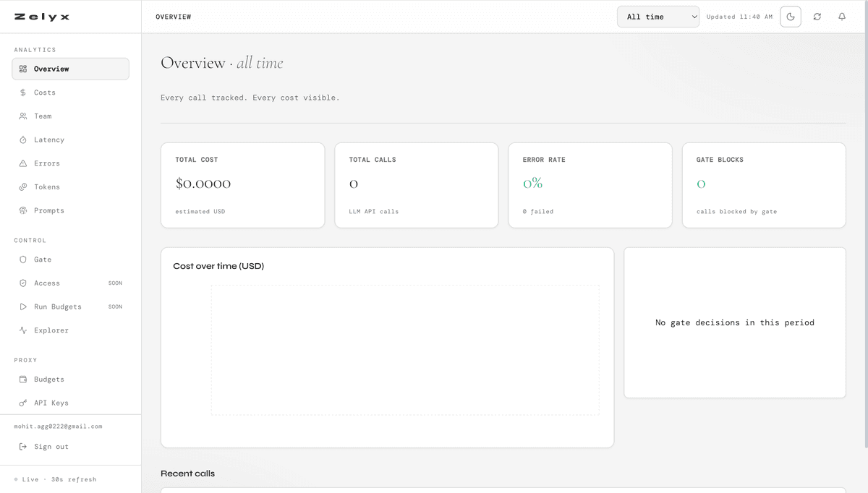The height and width of the screenshot is (493, 868).
Task: Click the Tokens icon in sidebar
Action: tap(23, 187)
